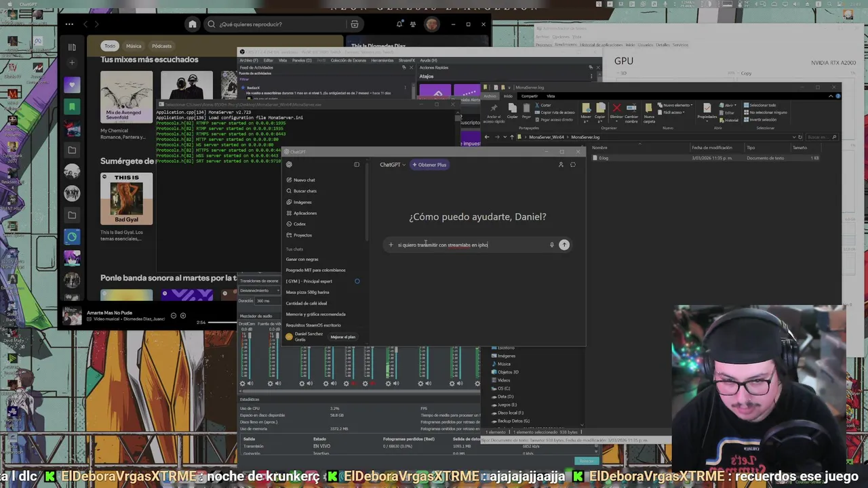868x488 pixels.
Task: Open Liked Songs heart in Spotify sidebar
Action: click(x=72, y=85)
